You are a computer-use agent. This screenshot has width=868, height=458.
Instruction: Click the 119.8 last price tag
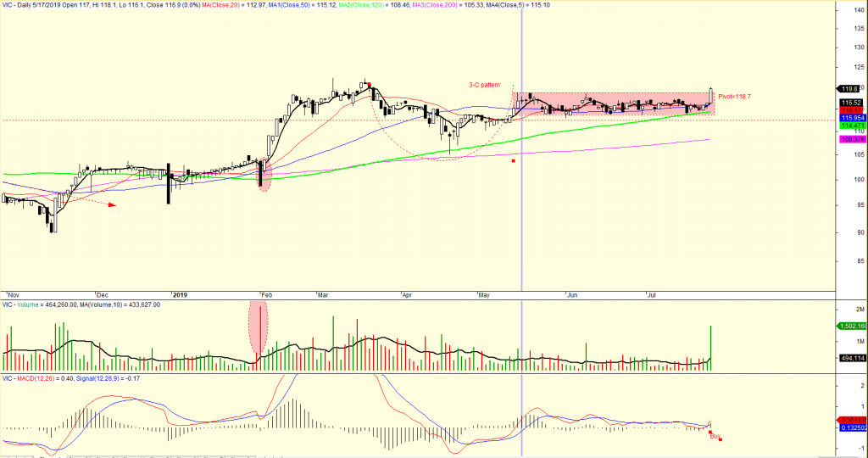(850, 88)
